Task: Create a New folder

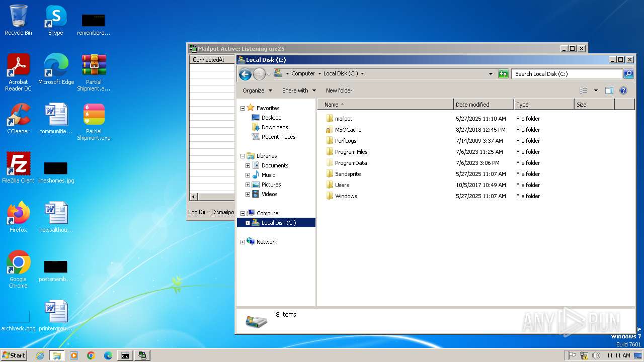Action: pos(339,90)
